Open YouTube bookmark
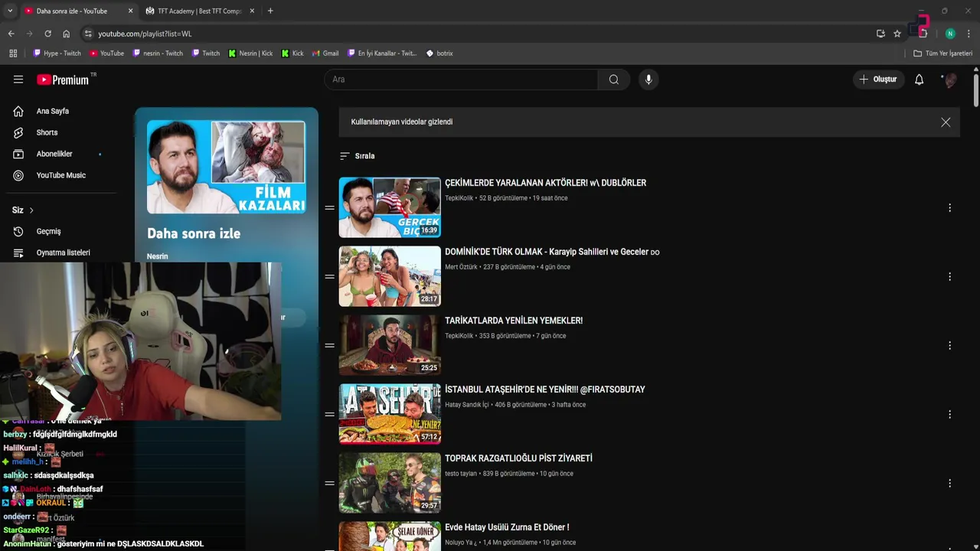Image resolution: width=980 pixels, height=551 pixels. coord(106,54)
